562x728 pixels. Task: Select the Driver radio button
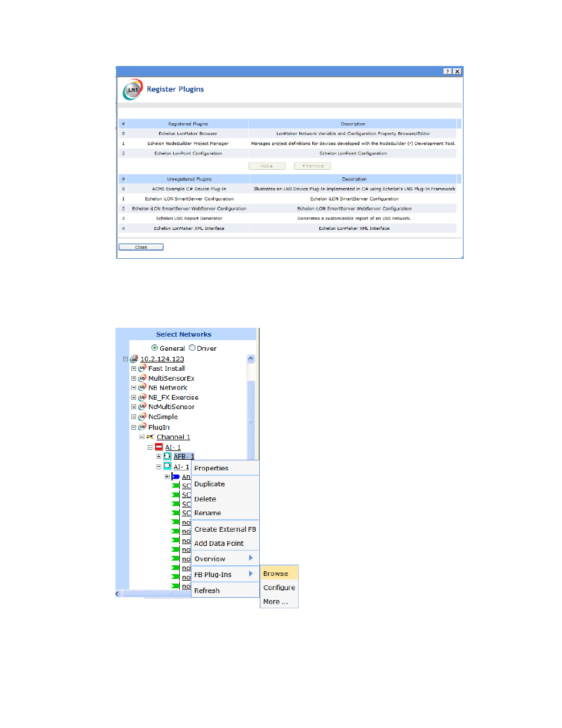point(192,348)
